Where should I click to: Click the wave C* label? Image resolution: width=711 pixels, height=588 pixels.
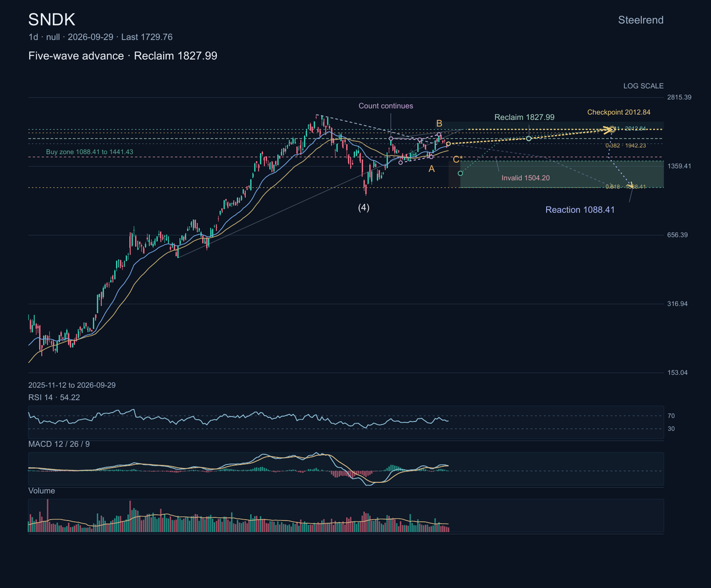coord(457,159)
